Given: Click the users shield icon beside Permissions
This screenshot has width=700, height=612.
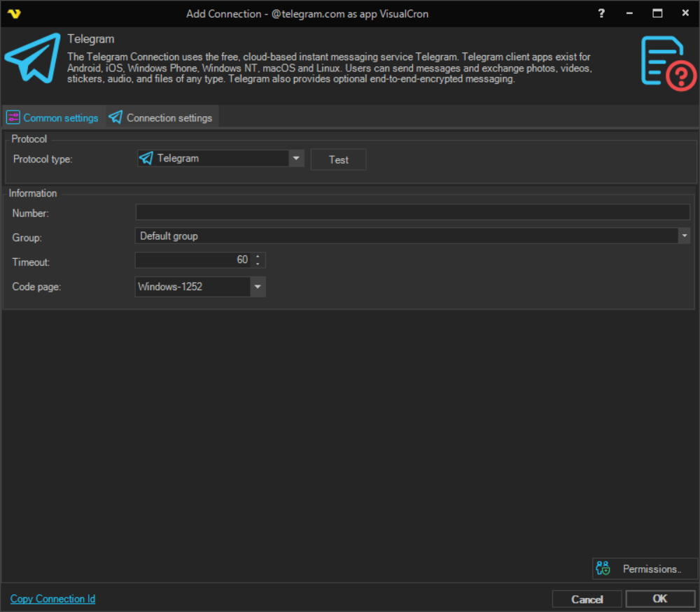Looking at the screenshot, I should [x=603, y=569].
